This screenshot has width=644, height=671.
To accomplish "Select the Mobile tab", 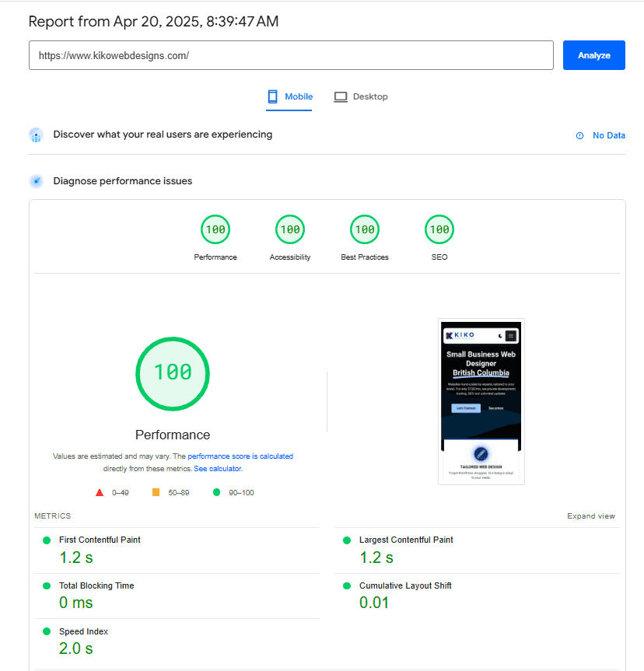I will pyautogui.click(x=289, y=96).
